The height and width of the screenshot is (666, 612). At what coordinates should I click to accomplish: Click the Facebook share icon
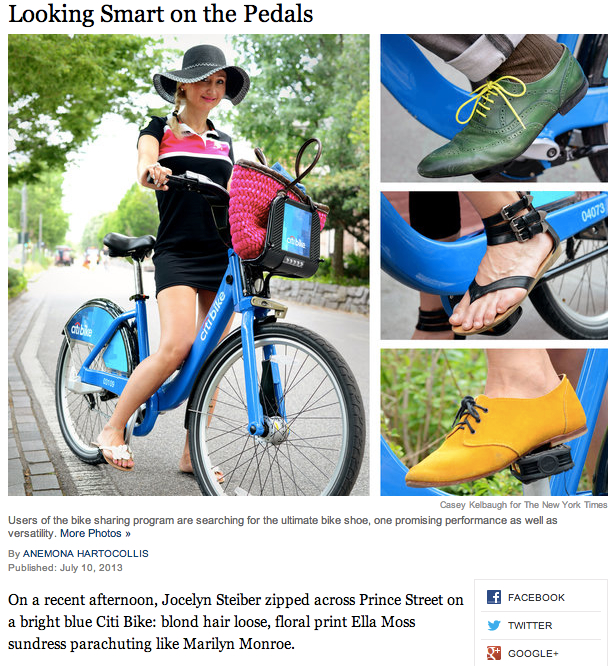tap(494, 597)
